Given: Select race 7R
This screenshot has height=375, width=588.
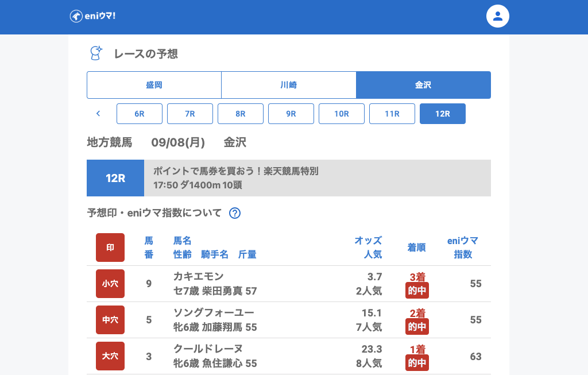Looking at the screenshot, I should [190, 114].
